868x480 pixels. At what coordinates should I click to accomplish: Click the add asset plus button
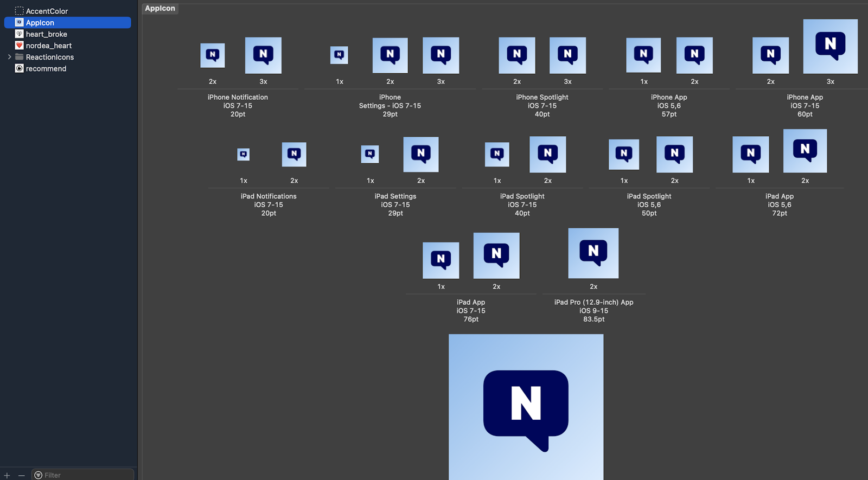click(7, 475)
